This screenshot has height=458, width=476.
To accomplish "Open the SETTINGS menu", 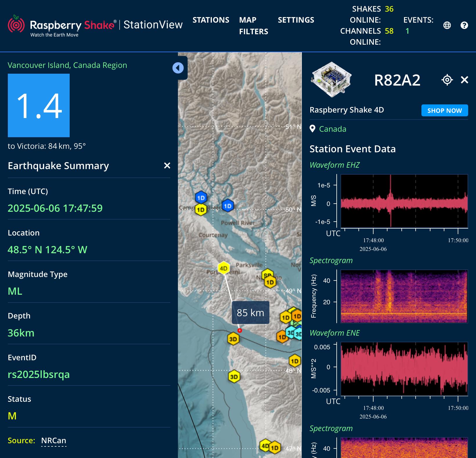I will pos(296,20).
